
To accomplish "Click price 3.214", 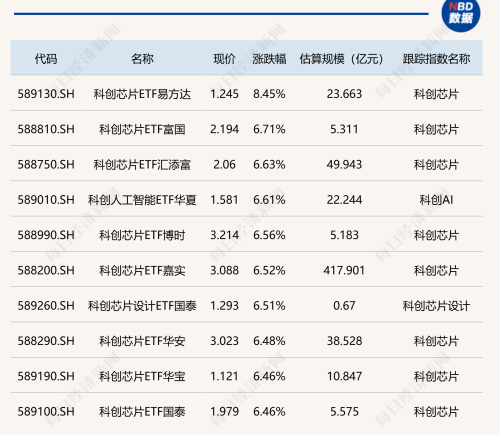I will tap(224, 235).
